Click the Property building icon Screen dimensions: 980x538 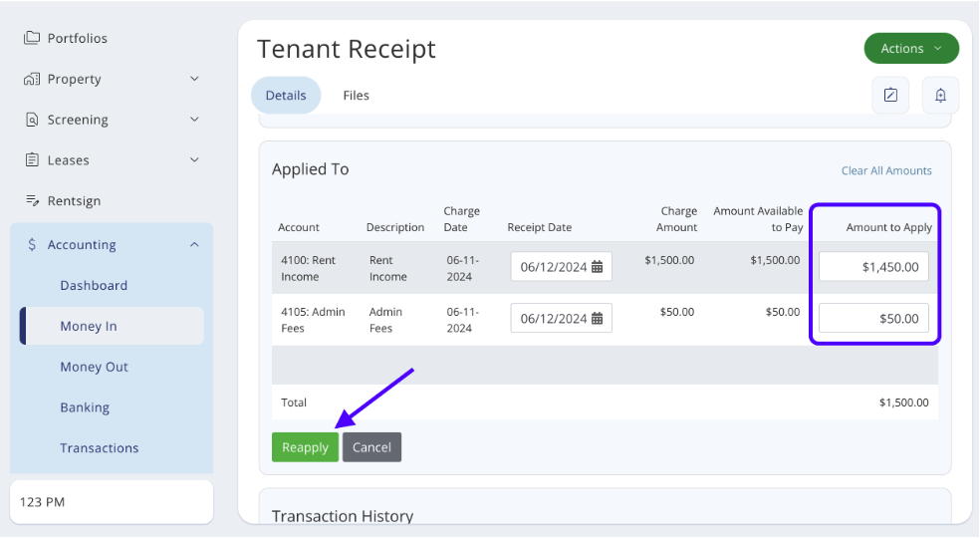point(32,79)
